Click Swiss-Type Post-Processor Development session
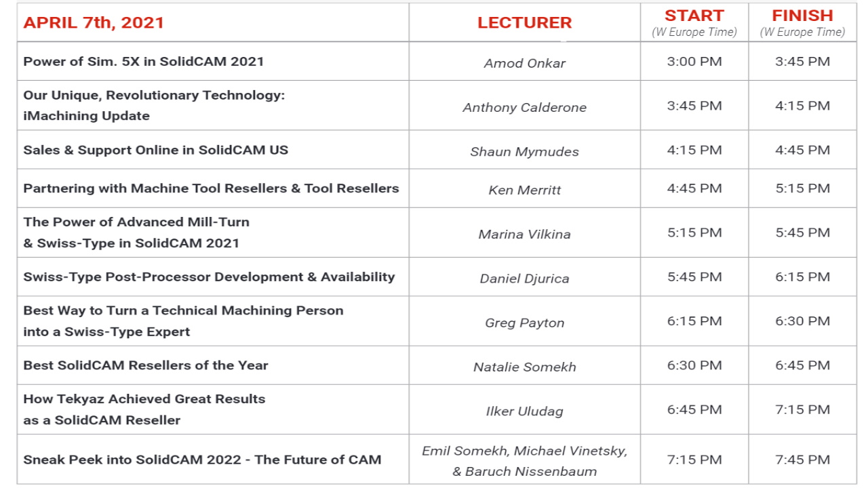This screenshot has width=868, height=488. click(209, 277)
